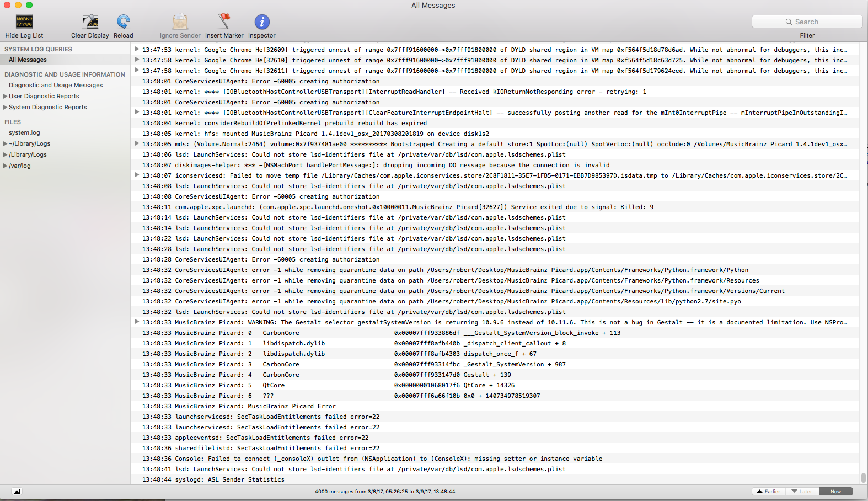Select the _dispatch_client_callout stack frame row
The image size is (868, 501).
pyautogui.click(x=495, y=343)
